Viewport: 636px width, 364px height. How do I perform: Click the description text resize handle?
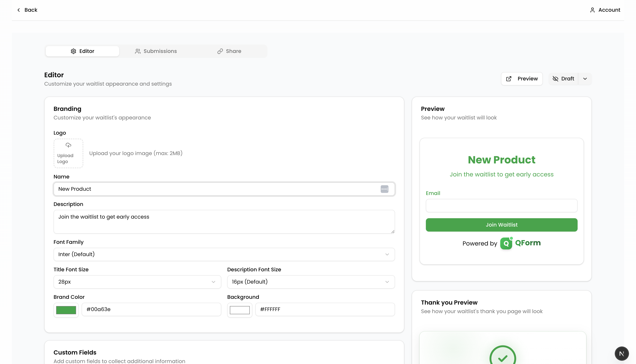pos(393,232)
